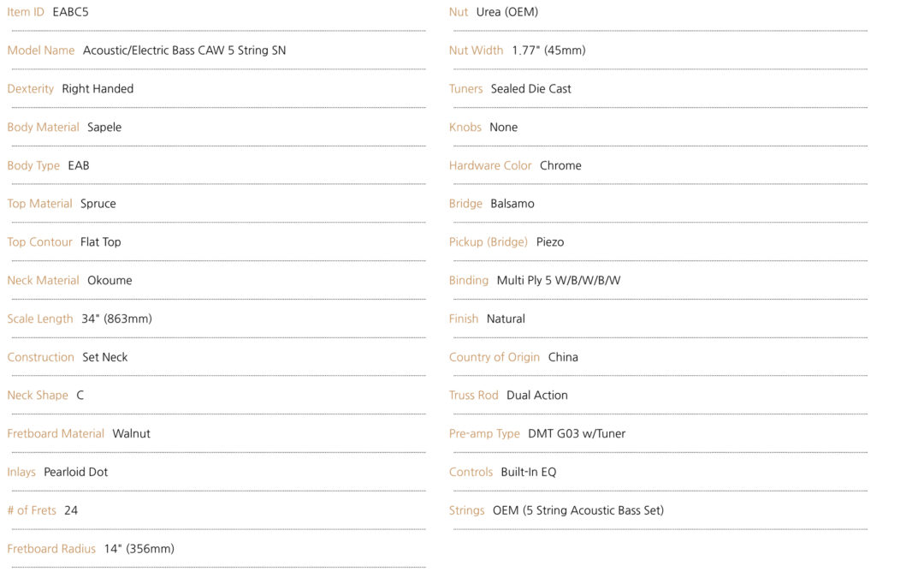Select the Body Type label
The image size is (924, 578).
[33, 166]
